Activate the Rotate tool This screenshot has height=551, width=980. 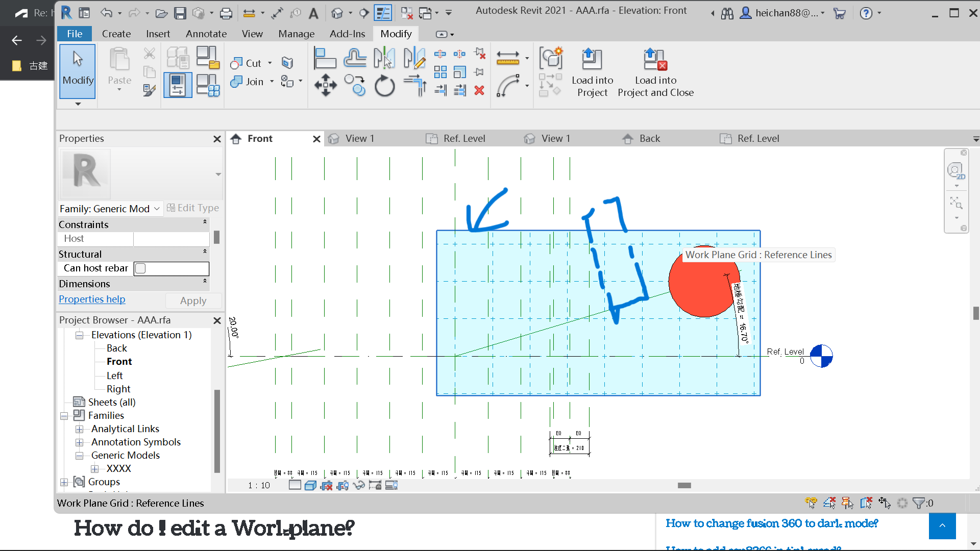(x=384, y=86)
